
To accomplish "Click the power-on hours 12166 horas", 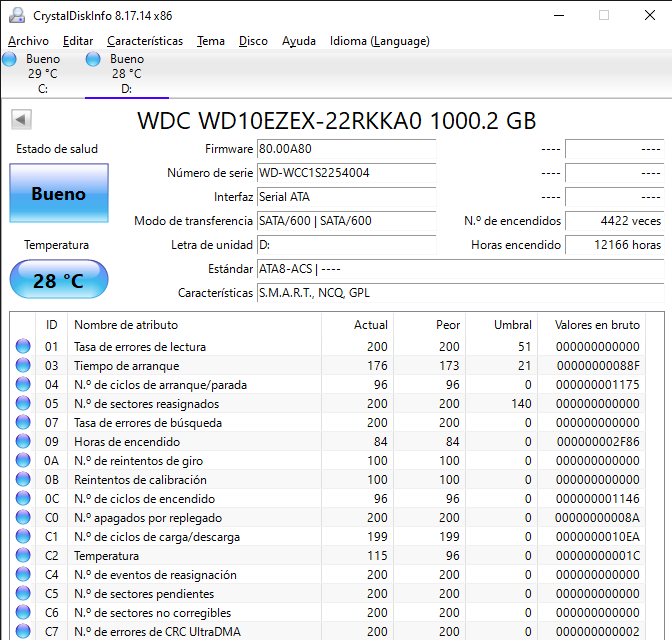I will click(x=615, y=245).
